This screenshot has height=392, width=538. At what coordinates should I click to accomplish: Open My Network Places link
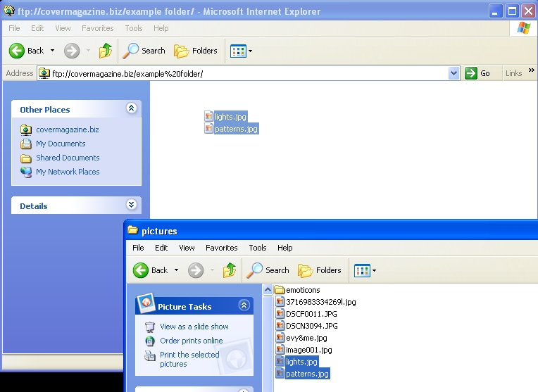pos(68,172)
